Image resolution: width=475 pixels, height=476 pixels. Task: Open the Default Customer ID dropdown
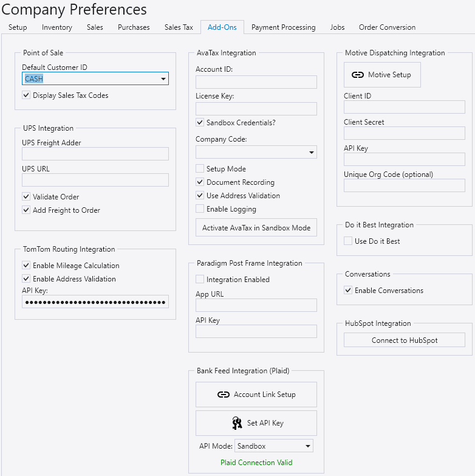163,79
